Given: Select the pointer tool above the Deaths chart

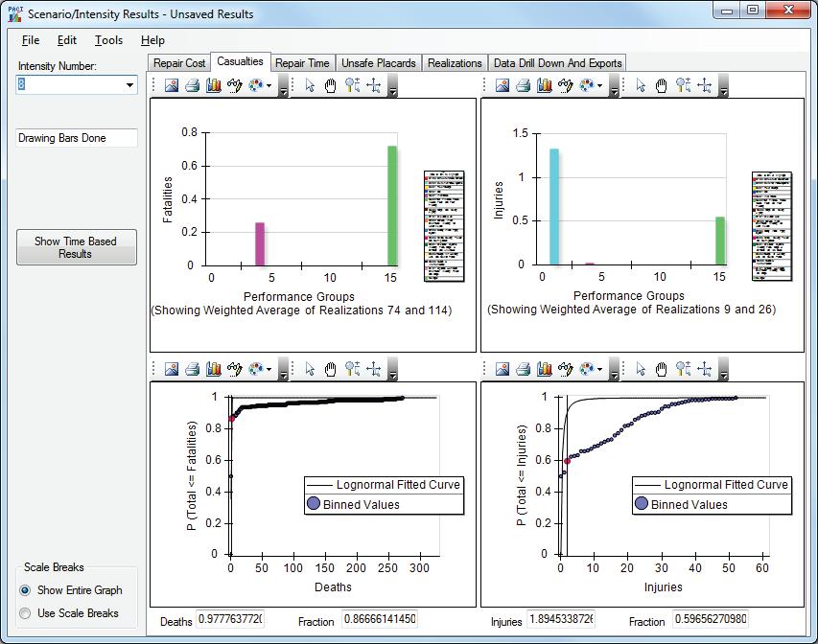Looking at the screenshot, I should tap(310, 369).
